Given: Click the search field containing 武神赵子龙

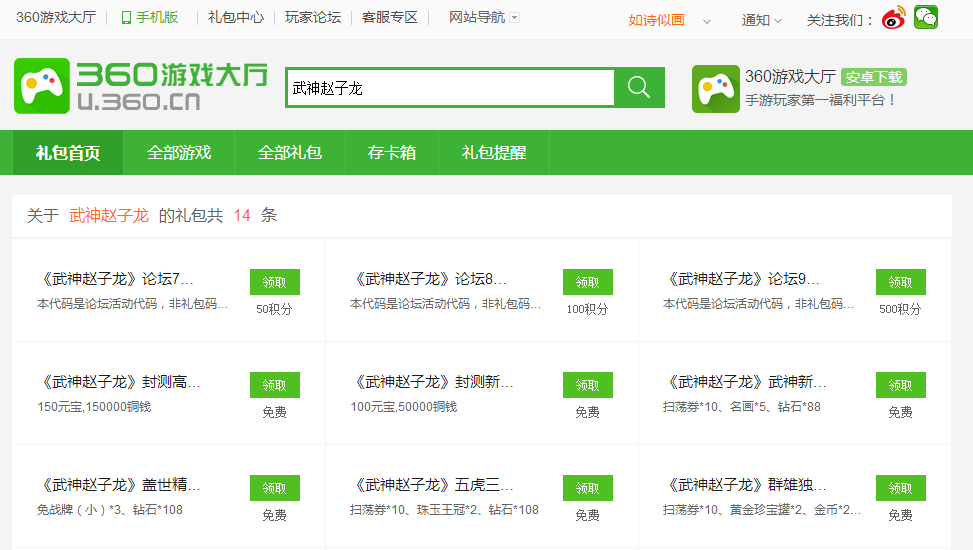Looking at the screenshot, I should (451, 88).
